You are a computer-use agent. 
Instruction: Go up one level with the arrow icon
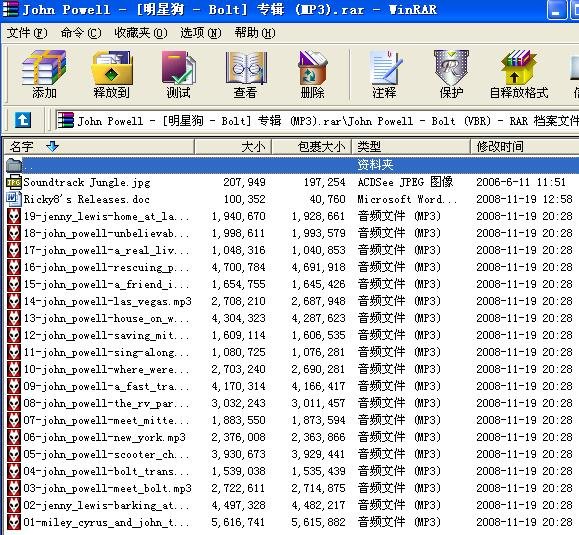[23, 120]
